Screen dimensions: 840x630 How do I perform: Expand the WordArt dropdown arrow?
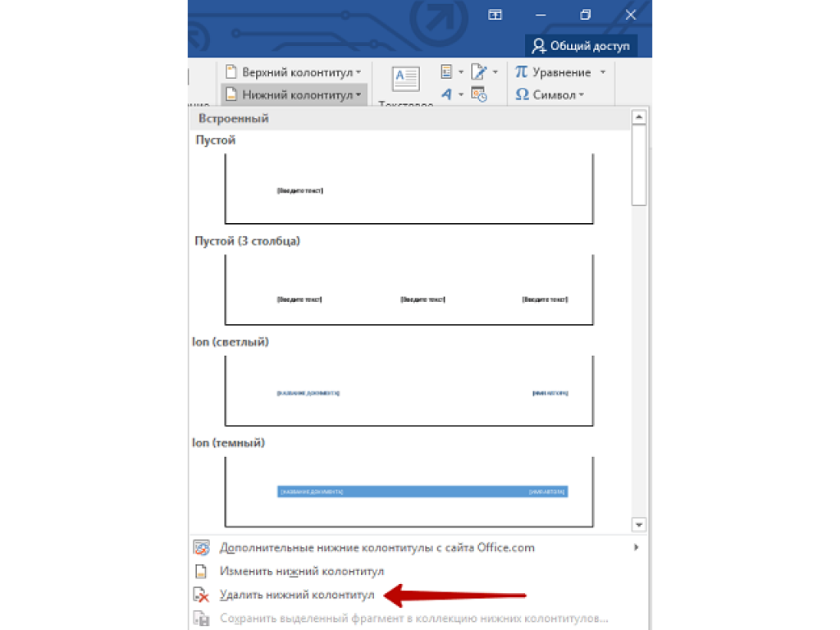[x=461, y=95]
